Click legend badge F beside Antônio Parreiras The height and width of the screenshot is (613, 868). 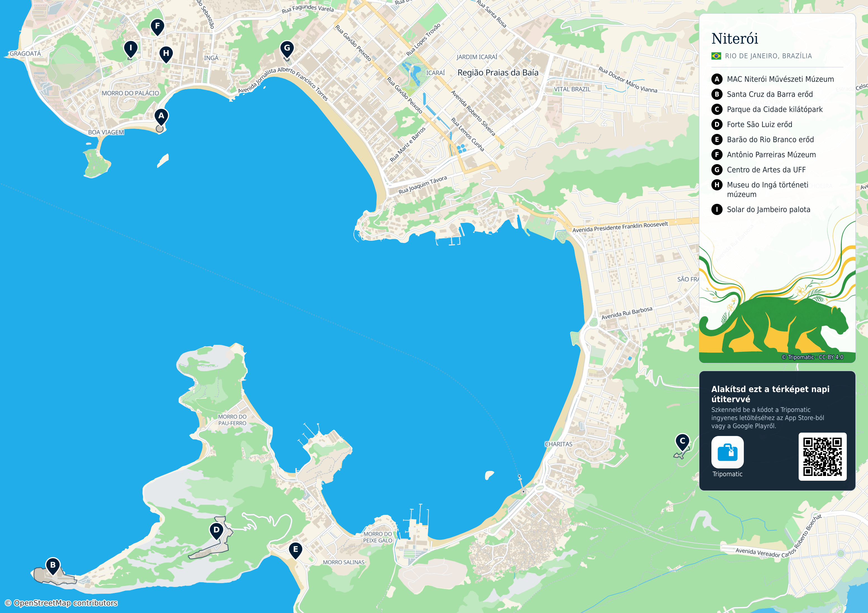717,155
